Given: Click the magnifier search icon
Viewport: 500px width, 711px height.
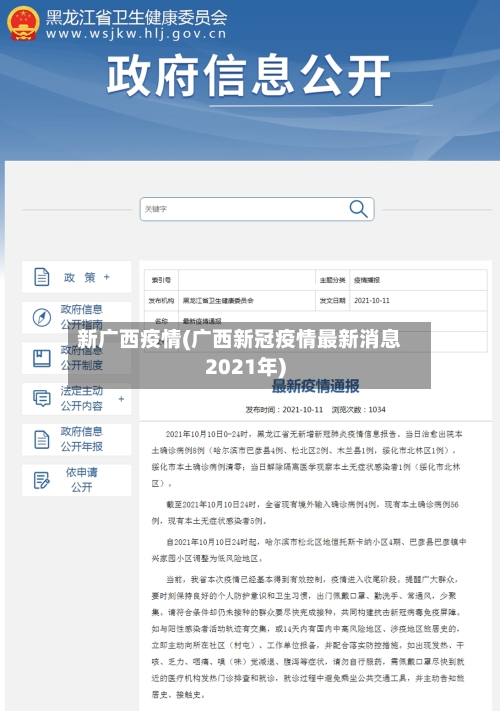Looking at the screenshot, I should [x=358, y=209].
